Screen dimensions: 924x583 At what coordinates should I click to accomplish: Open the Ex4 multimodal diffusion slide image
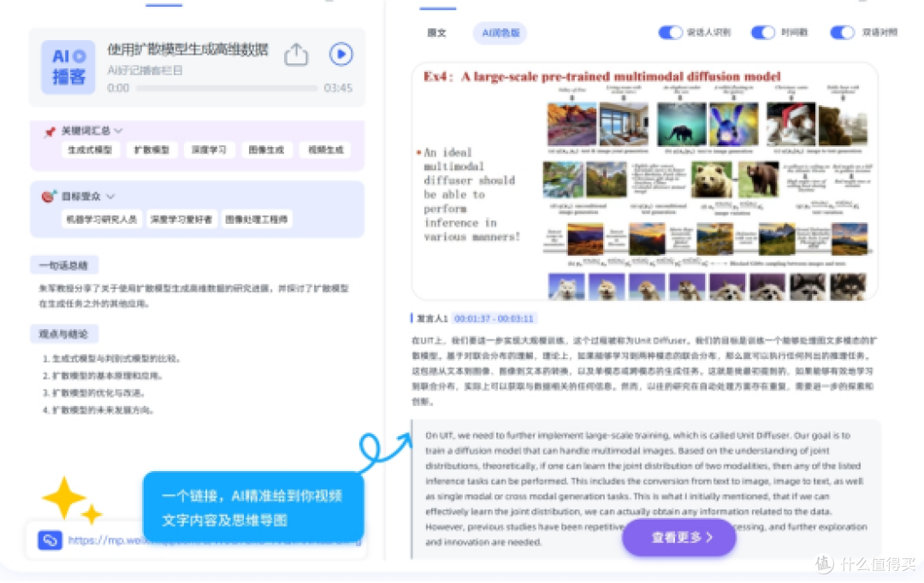coord(645,182)
